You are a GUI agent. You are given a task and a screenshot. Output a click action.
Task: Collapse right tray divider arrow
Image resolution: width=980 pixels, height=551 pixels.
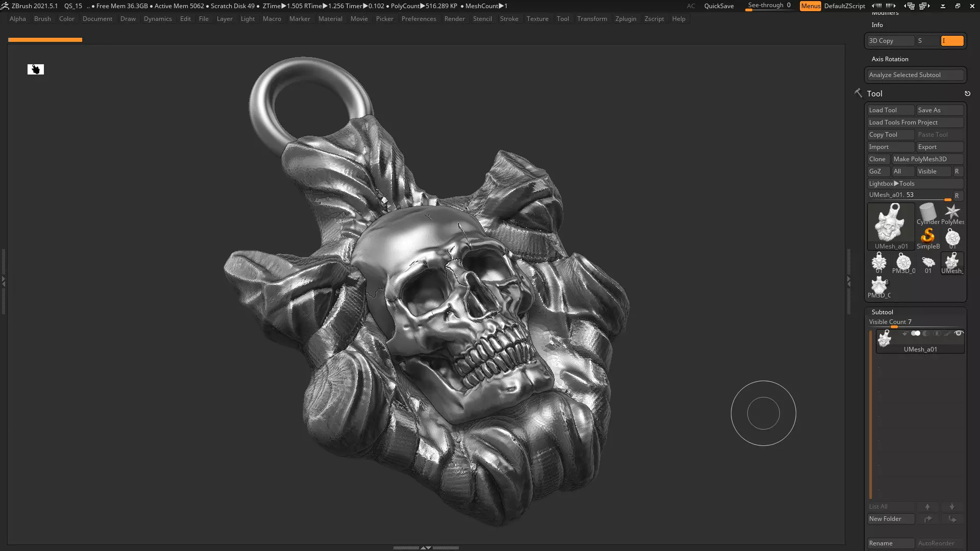[849, 281]
